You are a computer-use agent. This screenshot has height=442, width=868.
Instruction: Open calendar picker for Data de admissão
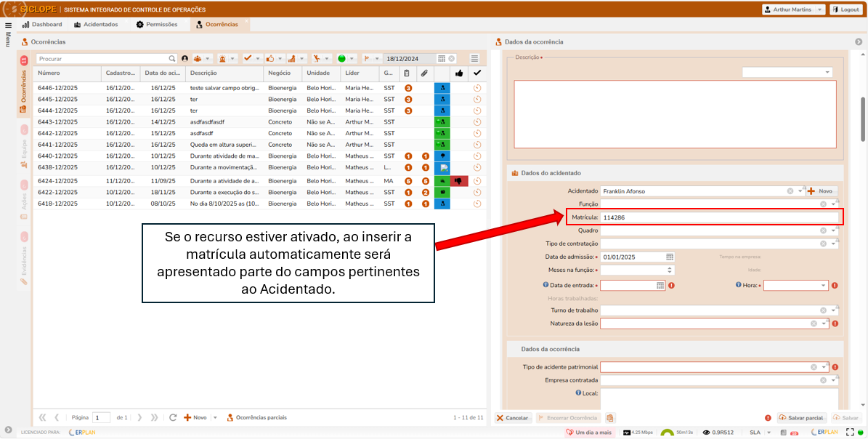click(x=670, y=257)
